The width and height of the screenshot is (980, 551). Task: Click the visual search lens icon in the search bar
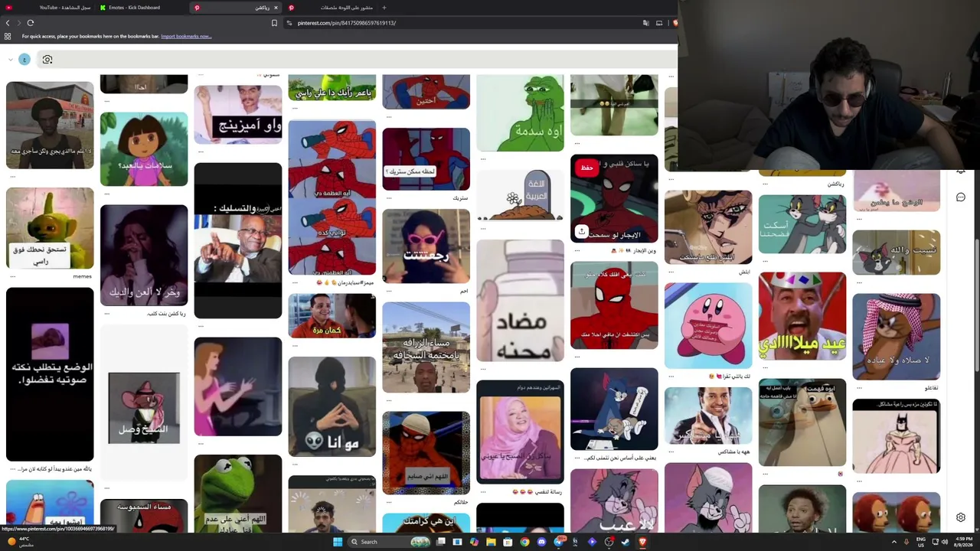pos(47,60)
